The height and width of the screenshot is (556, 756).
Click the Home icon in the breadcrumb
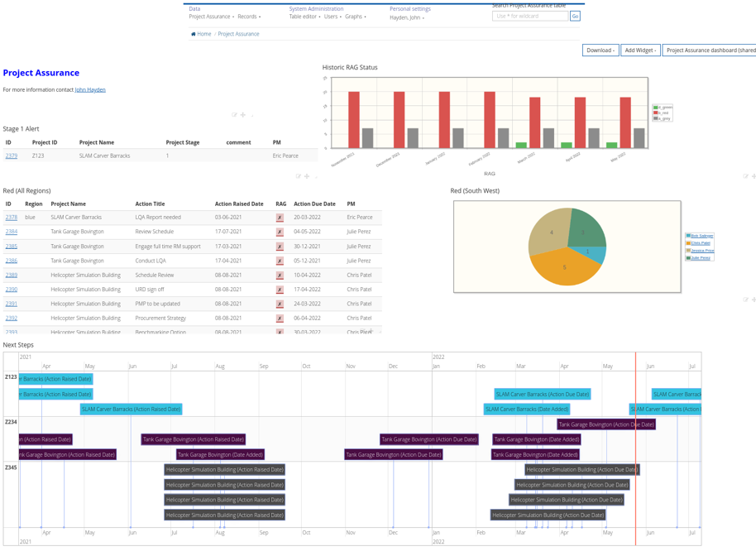click(194, 34)
